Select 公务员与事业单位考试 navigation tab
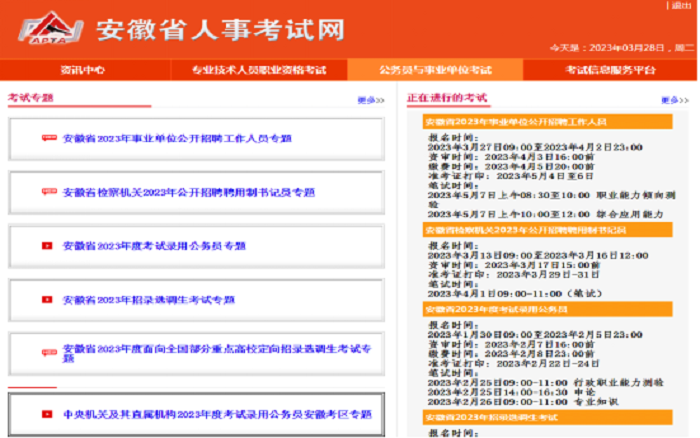The height and width of the screenshot is (438, 700). 435,70
